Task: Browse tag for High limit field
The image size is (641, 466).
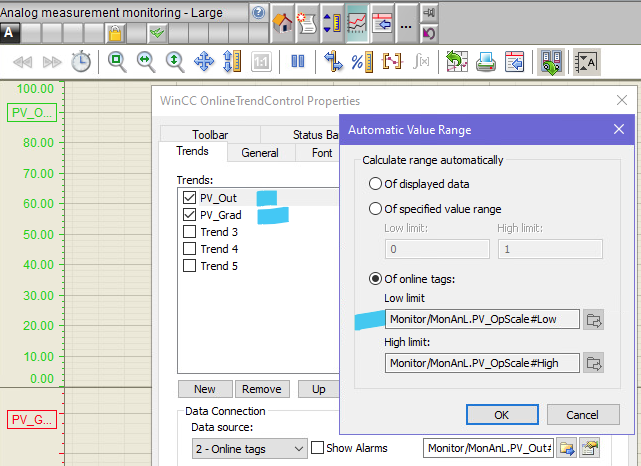Action: tap(594, 363)
